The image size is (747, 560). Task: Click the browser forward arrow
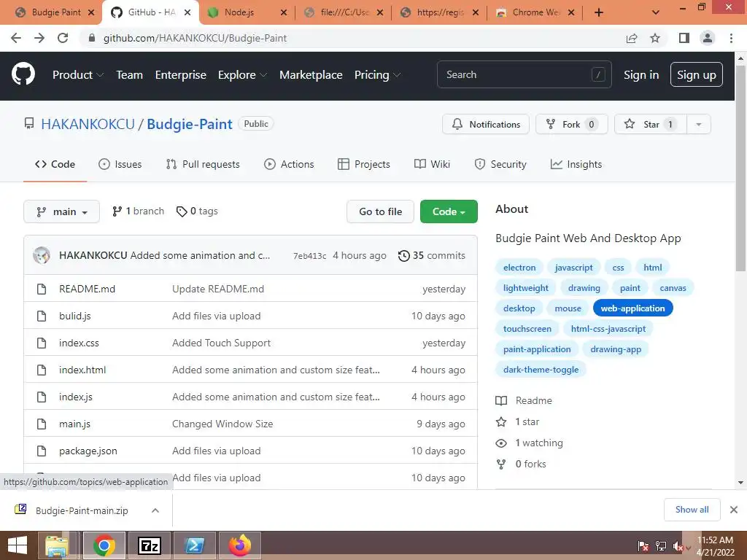[39, 38]
